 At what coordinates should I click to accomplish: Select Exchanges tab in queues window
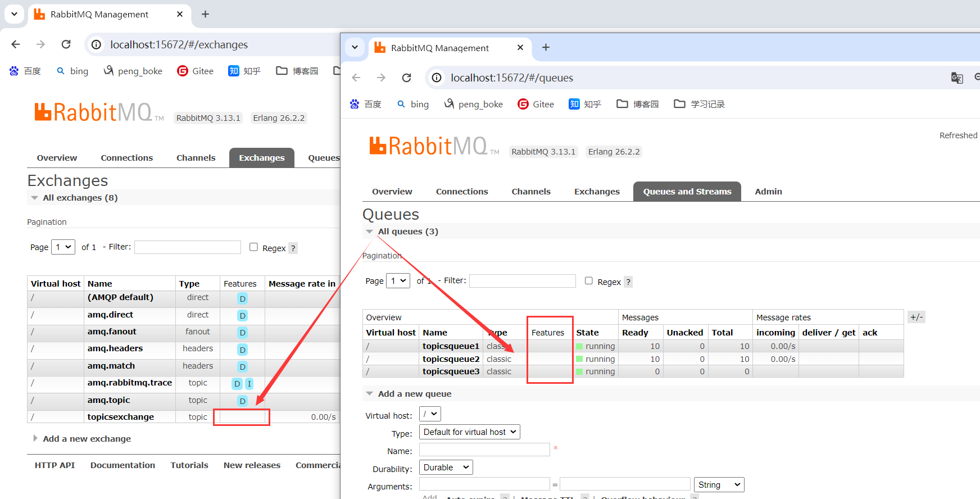(597, 192)
